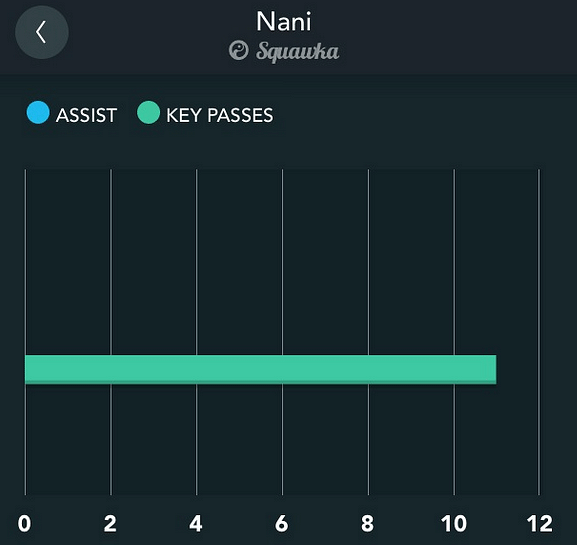The image size is (577, 545).
Task: Click axis label 2
Action: coord(110,523)
